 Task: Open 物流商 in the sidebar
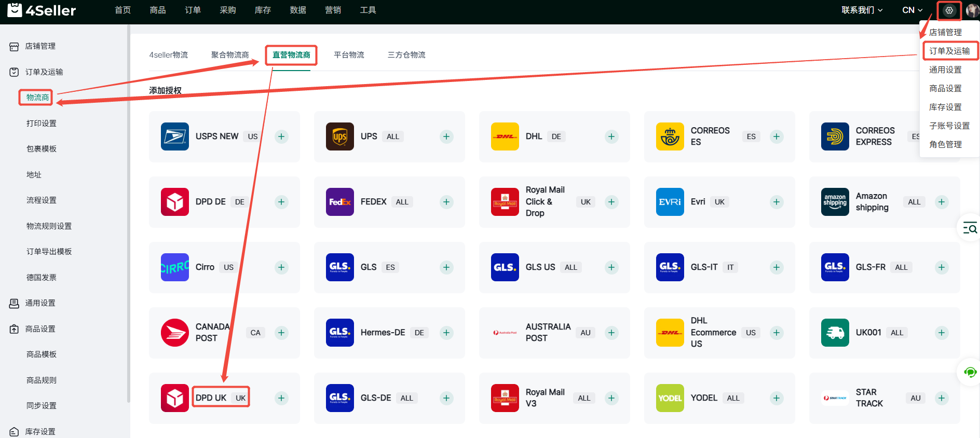click(x=37, y=98)
